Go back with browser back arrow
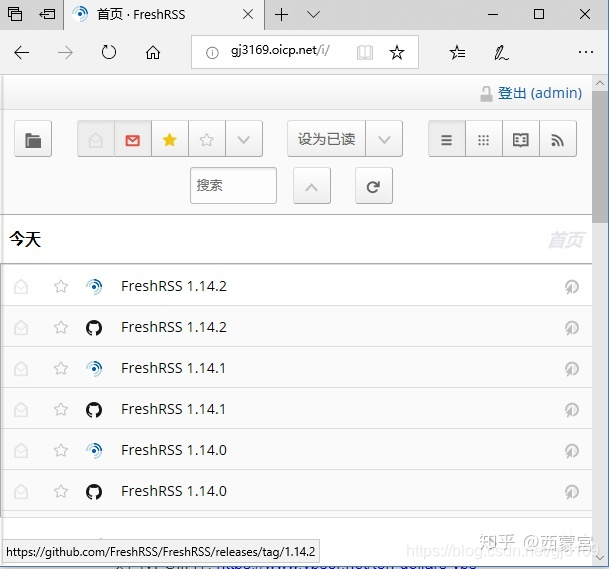The image size is (609, 569). click(x=21, y=52)
